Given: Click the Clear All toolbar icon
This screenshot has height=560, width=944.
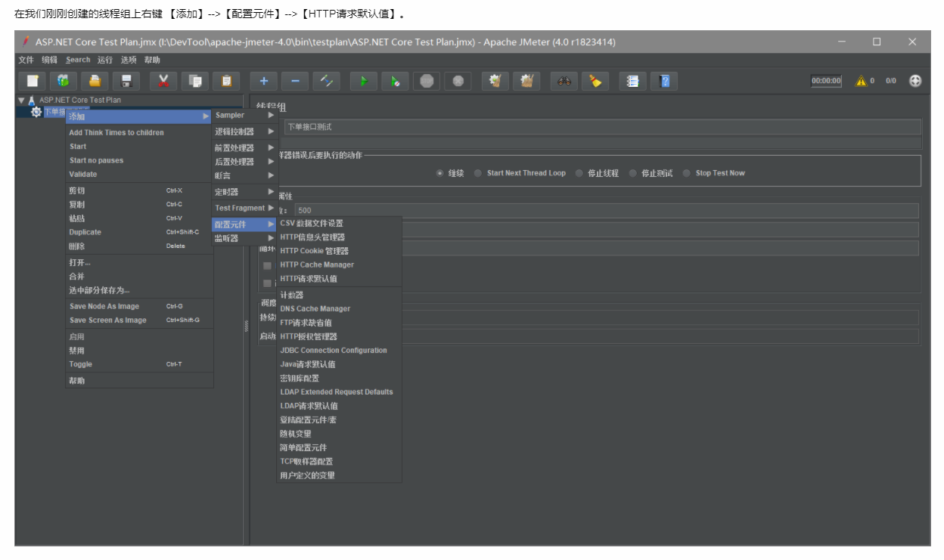Looking at the screenshot, I should 526,81.
